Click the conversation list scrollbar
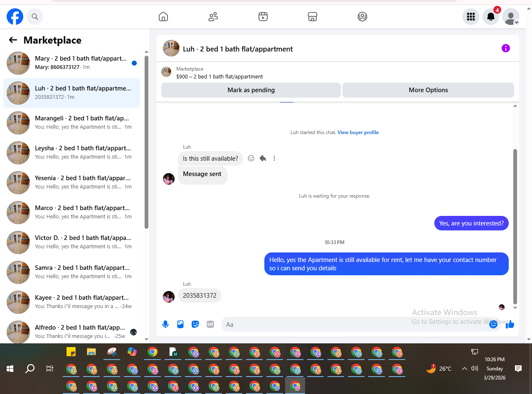Screen dimensions: 532x394 146,141
